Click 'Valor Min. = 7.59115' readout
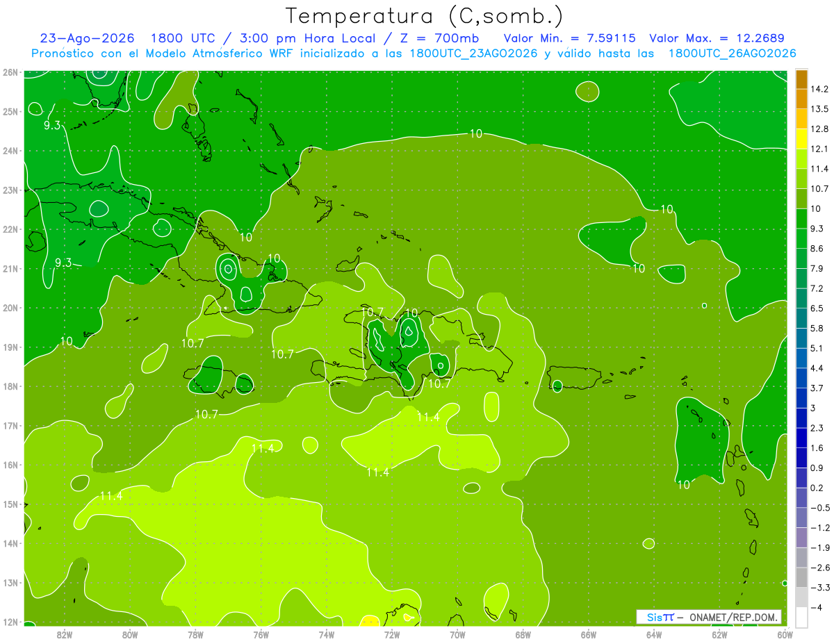 tap(569, 38)
